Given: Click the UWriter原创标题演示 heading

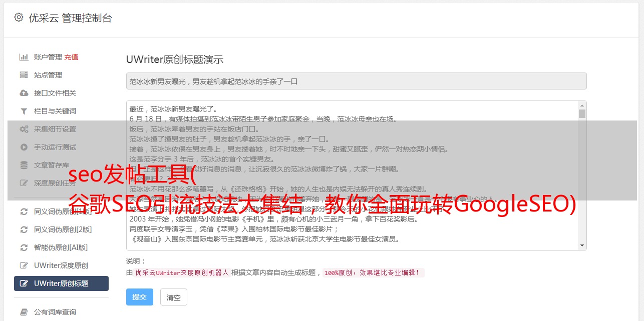Looking at the screenshot, I should (175, 59).
